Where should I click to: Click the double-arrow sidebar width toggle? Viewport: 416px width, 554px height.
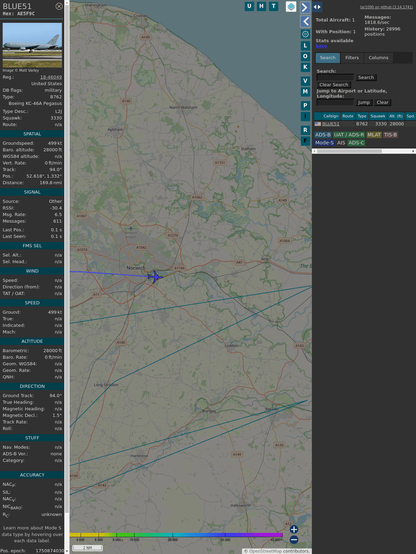pos(317,7)
